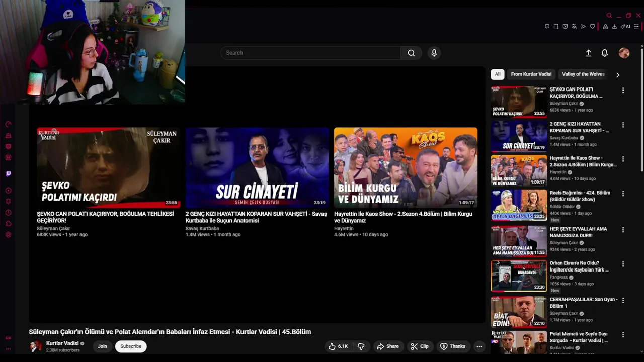Image resolution: width=644 pixels, height=362 pixels.
Task: Open options menu for Polat Memati ve Seyfo video
Action: [x=623, y=335]
